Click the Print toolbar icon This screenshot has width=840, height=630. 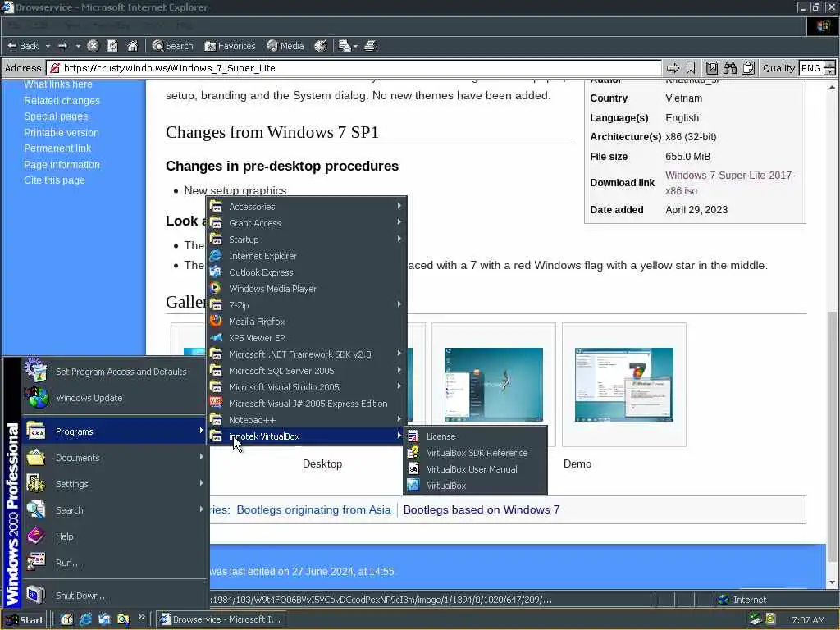click(370, 46)
